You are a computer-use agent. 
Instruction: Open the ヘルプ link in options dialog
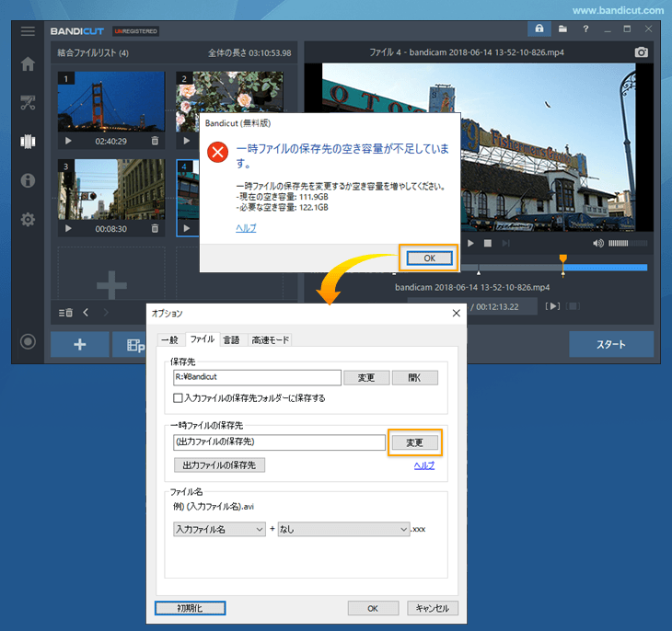click(x=424, y=465)
